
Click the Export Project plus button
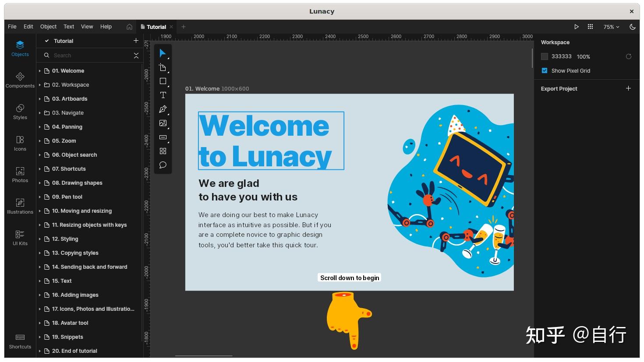pos(629,88)
